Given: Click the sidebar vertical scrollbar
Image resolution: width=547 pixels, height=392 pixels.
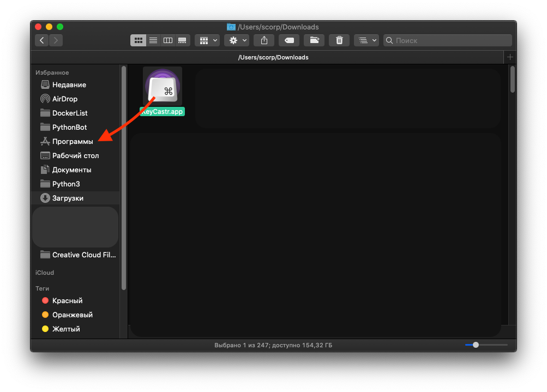Looking at the screenshot, I should click(x=124, y=178).
